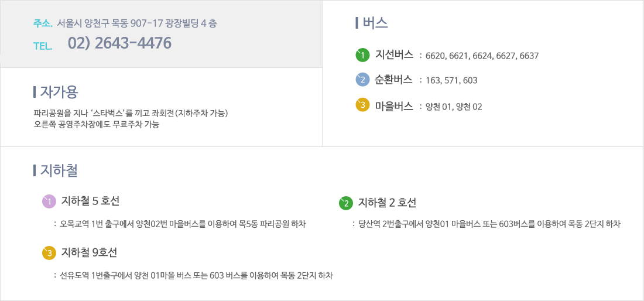The height and width of the screenshot is (301, 644).
Task: Click the 지하철 5 호선 title
Action: [90, 201]
